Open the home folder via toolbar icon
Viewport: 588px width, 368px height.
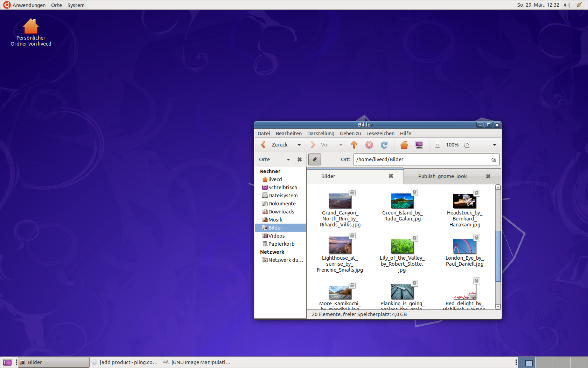pos(404,145)
